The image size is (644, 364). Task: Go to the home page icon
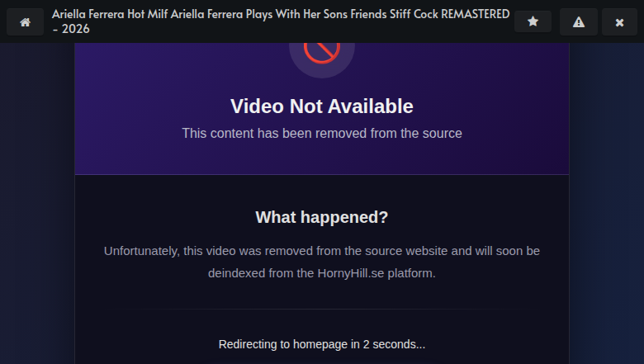coord(25,21)
